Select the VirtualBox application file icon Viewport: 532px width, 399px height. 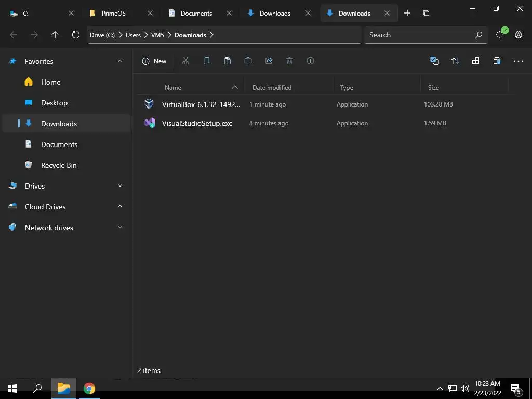click(x=149, y=104)
